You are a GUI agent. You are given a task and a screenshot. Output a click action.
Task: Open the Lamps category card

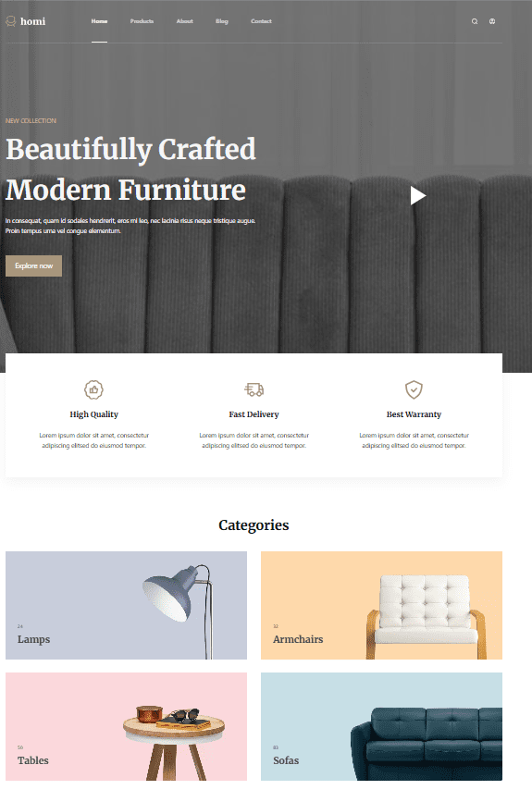tap(127, 605)
